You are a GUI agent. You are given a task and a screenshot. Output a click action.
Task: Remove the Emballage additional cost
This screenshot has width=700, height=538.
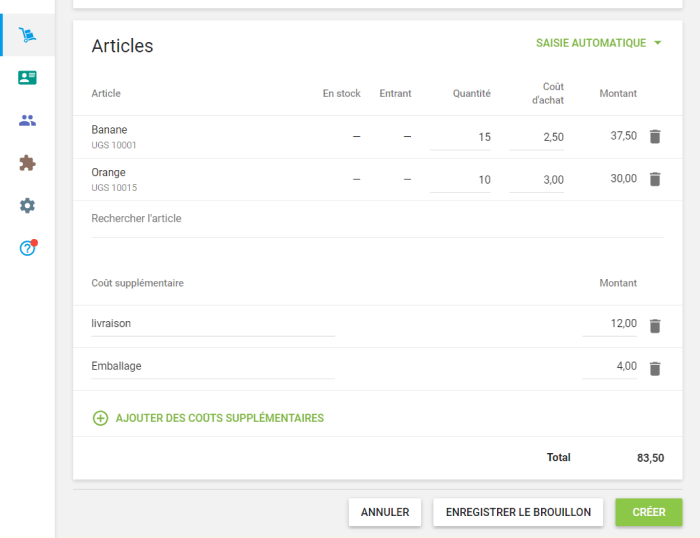click(655, 368)
